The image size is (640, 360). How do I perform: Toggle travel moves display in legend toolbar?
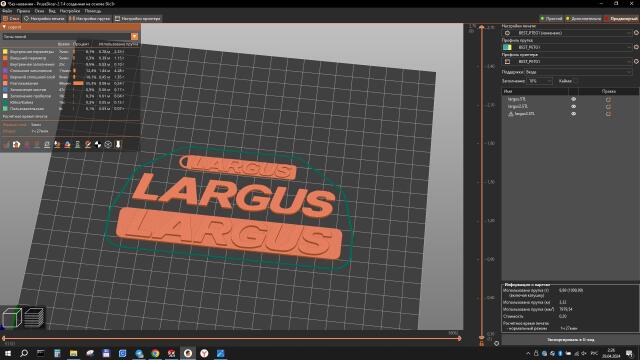[6, 144]
